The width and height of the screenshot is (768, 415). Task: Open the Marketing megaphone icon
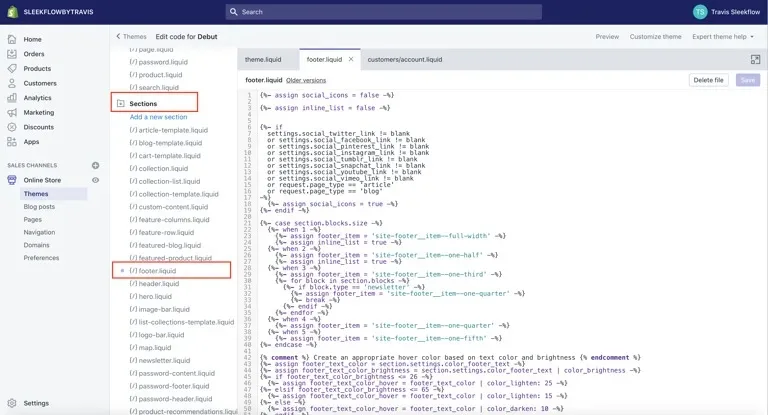[12, 113]
